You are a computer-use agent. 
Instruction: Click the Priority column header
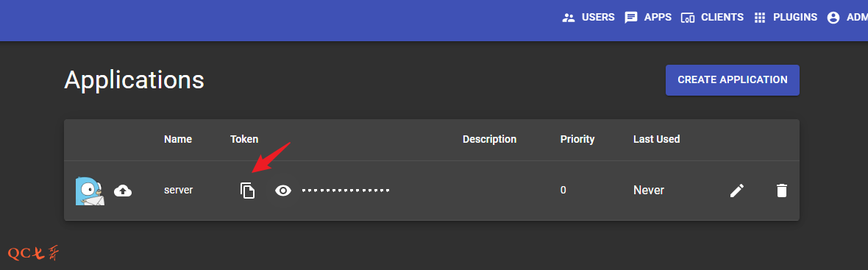tap(577, 139)
